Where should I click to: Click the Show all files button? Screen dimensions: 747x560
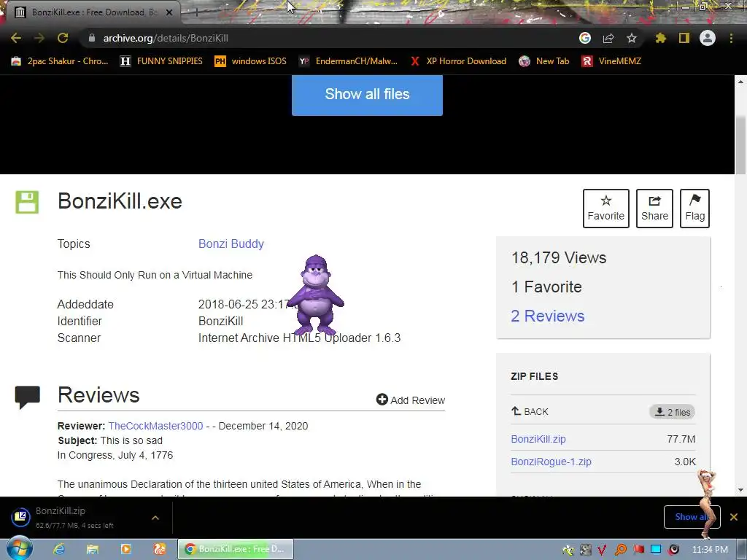[x=367, y=94]
